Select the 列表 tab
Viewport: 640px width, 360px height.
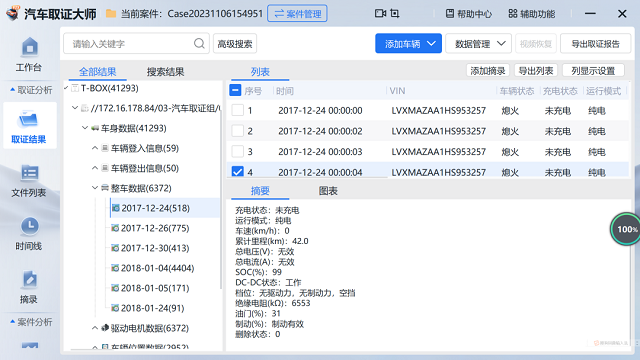[x=260, y=72]
